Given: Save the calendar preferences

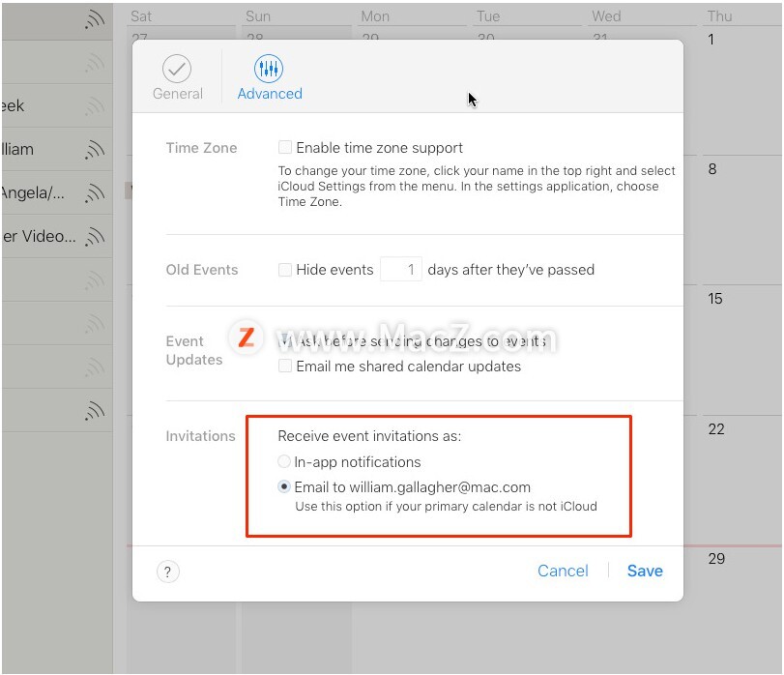Looking at the screenshot, I should pyautogui.click(x=645, y=571).
